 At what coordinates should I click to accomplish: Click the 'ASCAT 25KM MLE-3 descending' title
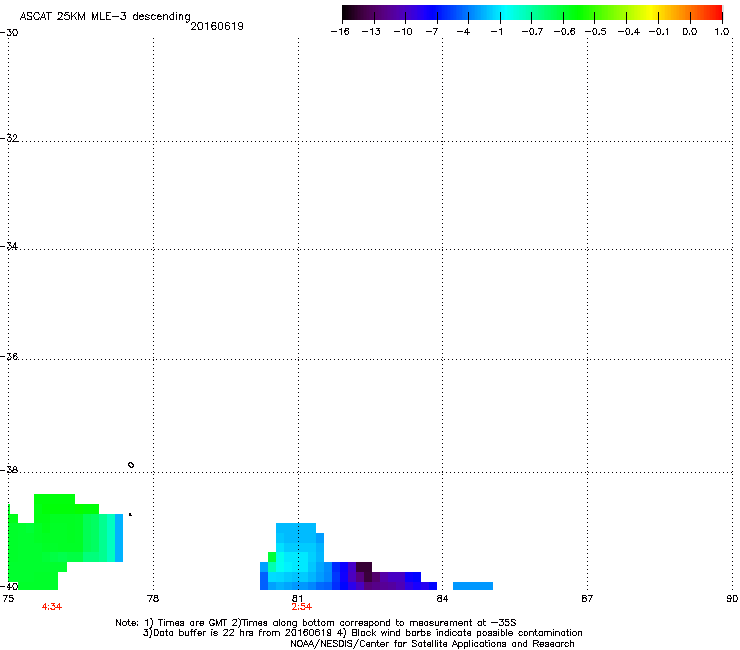(x=105, y=16)
